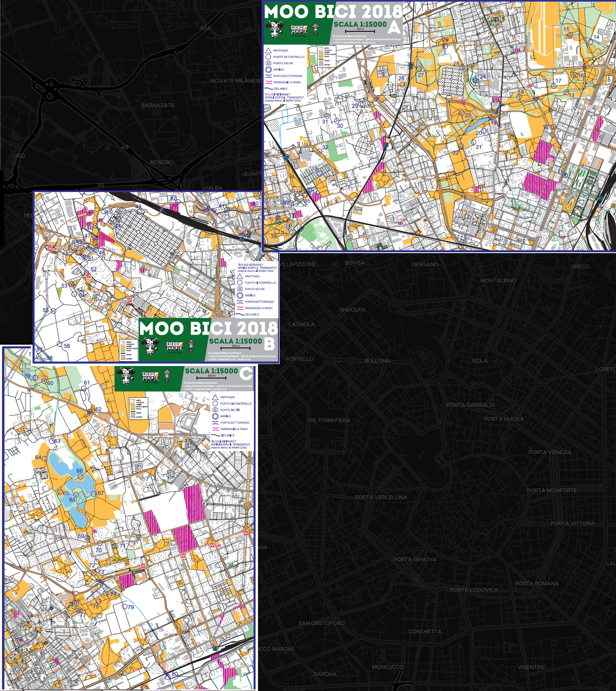Viewport: 616px width, 691px height.
Task: Click the NOVATE MILANESE map label
Action: tap(236, 81)
